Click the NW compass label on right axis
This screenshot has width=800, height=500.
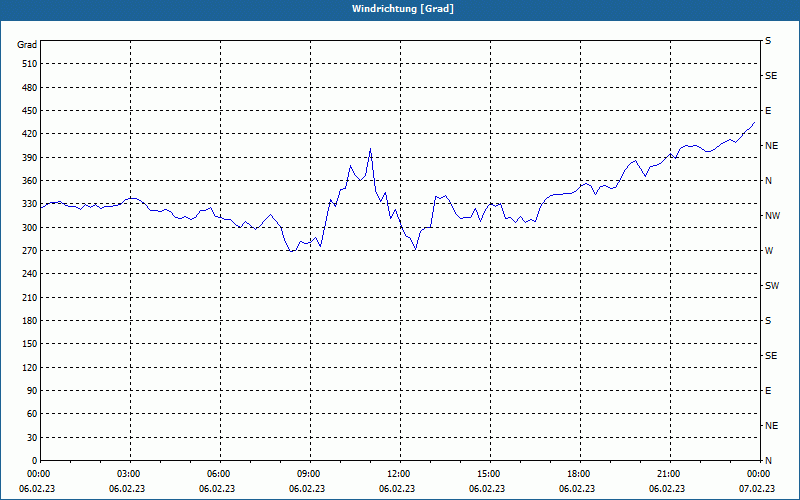click(772, 216)
